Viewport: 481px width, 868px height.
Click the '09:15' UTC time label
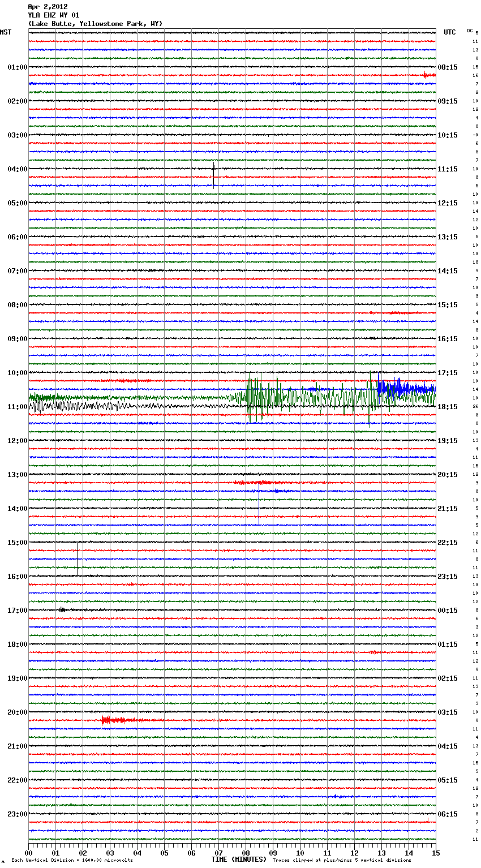coord(448,101)
